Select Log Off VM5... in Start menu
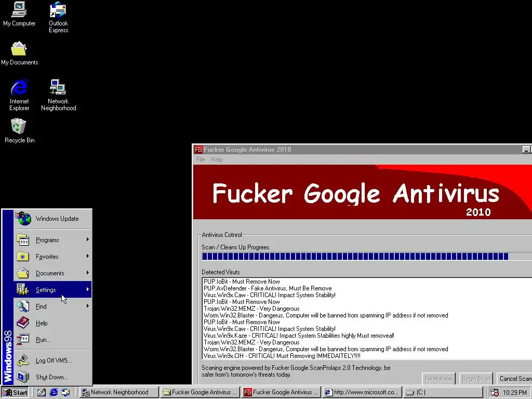The height and width of the screenshot is (399, 532). click(x=52, y=361)
